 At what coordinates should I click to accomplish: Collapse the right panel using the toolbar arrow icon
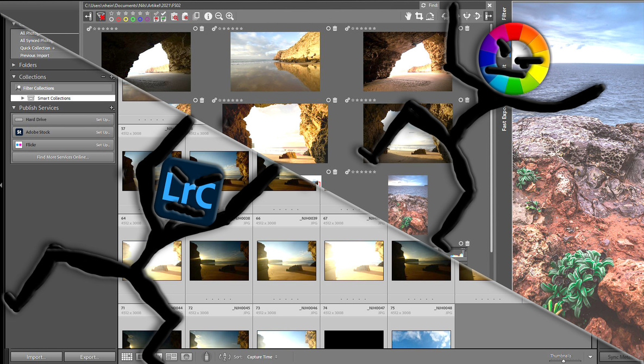[x=488, y=16]
